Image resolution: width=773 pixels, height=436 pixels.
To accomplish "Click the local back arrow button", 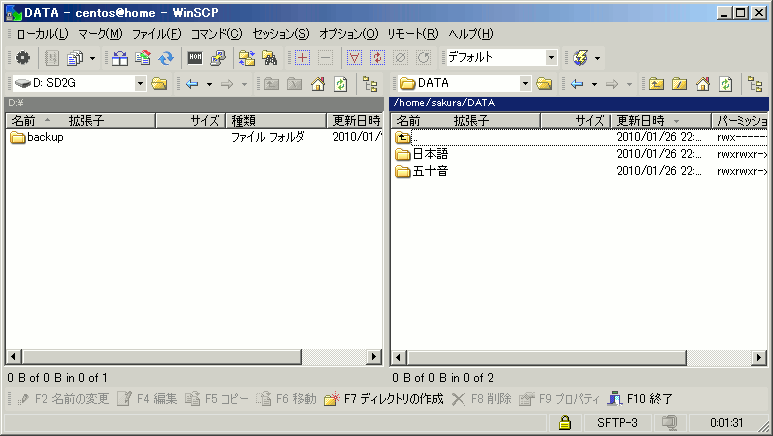I will click(x=192, y=84).
